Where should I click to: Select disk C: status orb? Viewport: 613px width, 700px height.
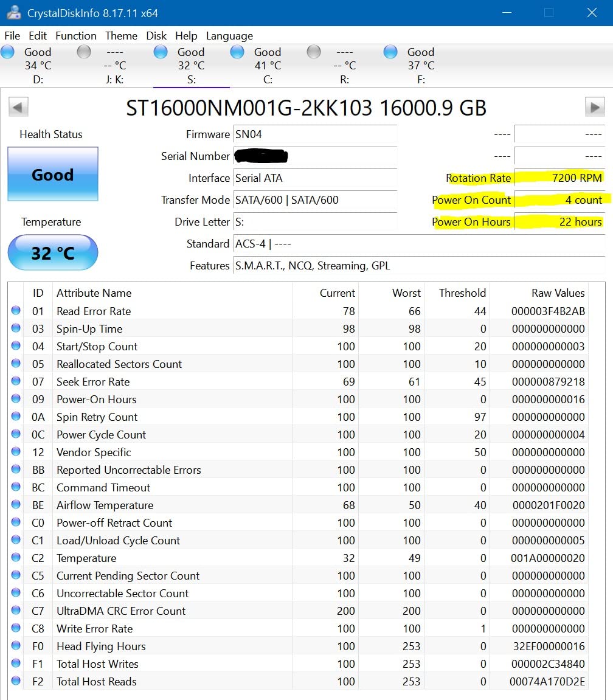[x=238, y=52]
